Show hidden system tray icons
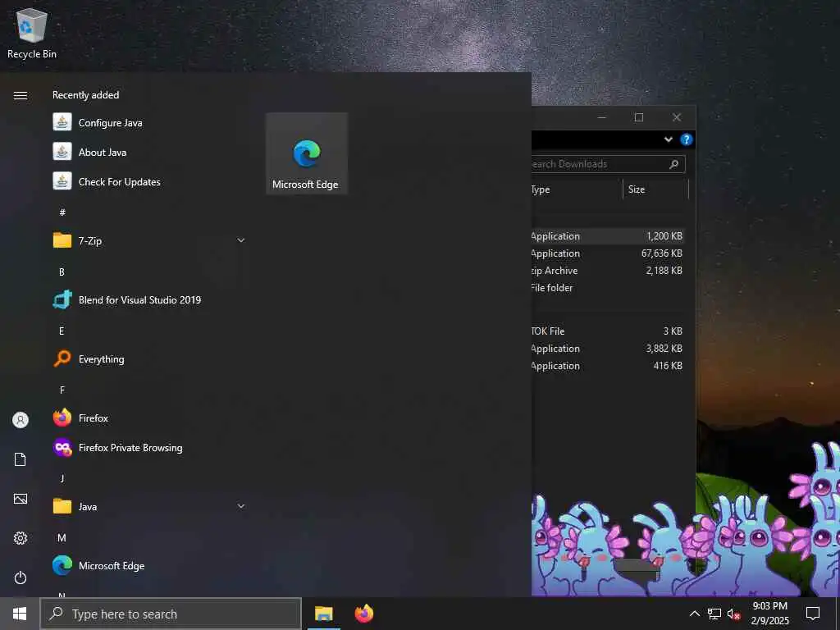Image resolution: width=840 pixels, height=630 pixels. (x=694, y=614)
